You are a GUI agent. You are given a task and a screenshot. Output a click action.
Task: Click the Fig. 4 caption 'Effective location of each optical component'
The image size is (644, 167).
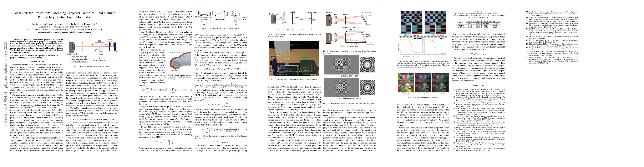(x=294, y=35)
